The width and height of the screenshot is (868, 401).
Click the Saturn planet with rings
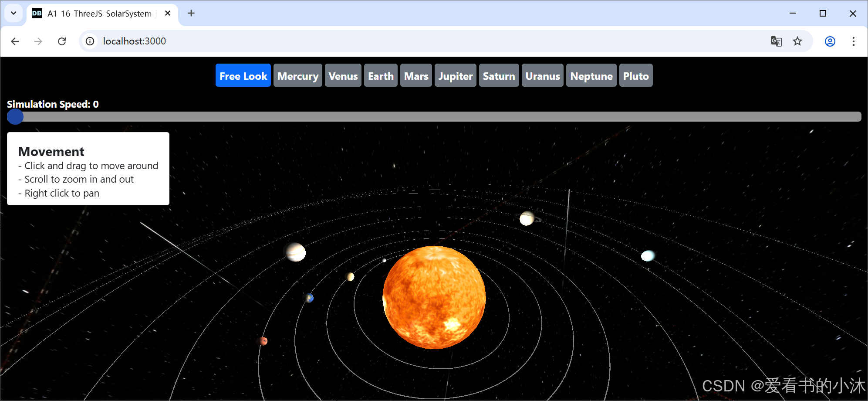pyautogui.click(x=527, y=218)
